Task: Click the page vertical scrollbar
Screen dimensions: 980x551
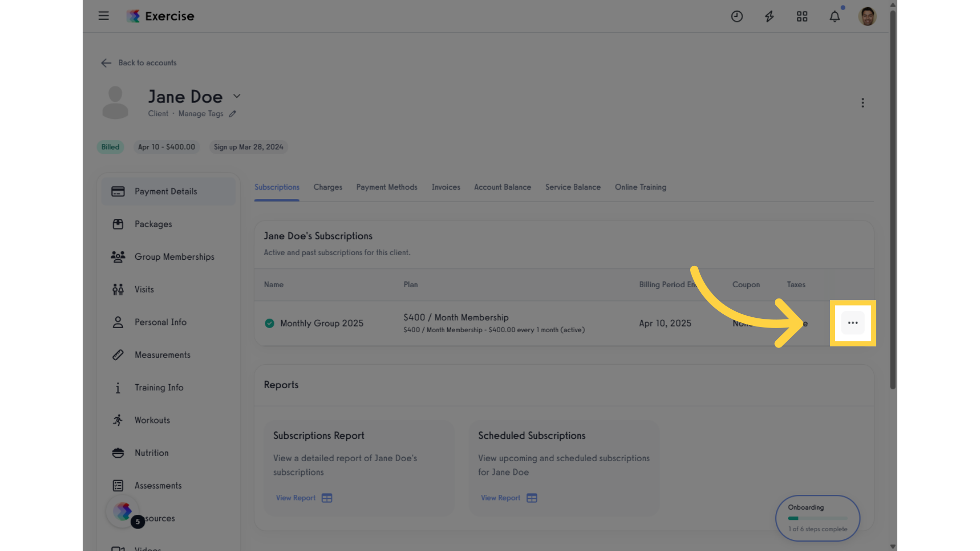Action: [x=893, y=199]
